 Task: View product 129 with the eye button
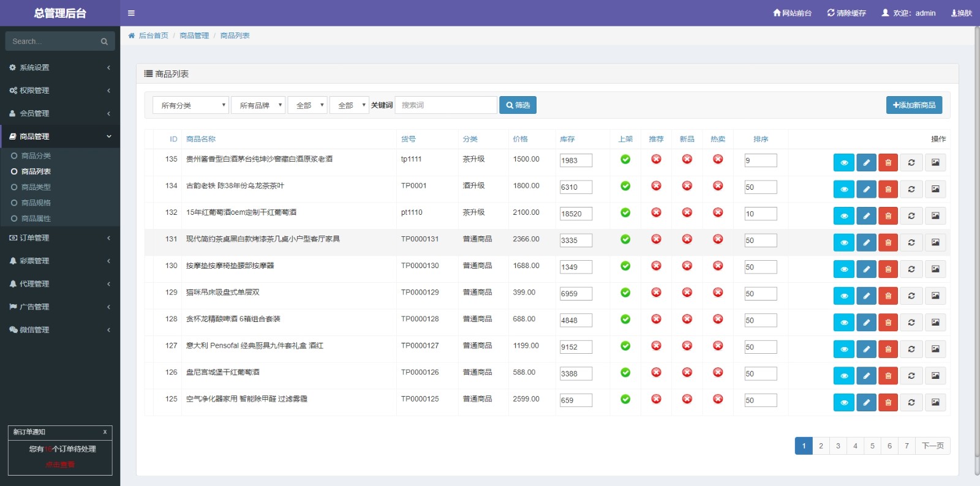(844, 296)
